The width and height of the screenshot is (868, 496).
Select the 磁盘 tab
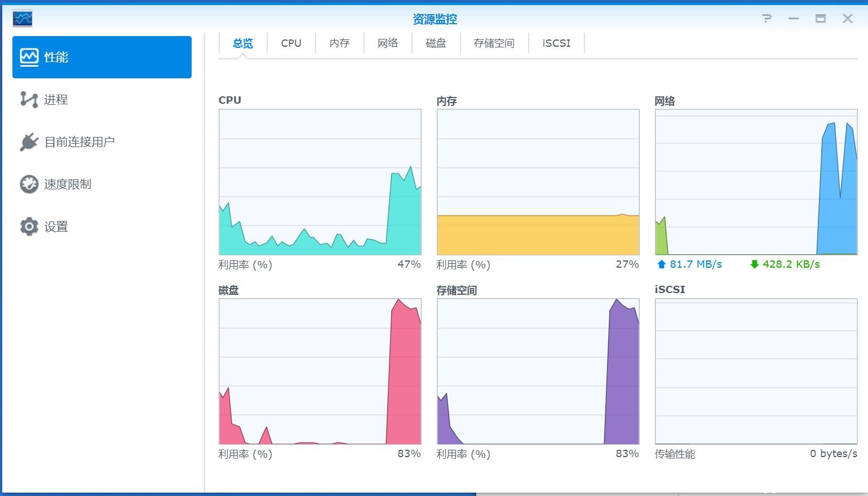436,43
